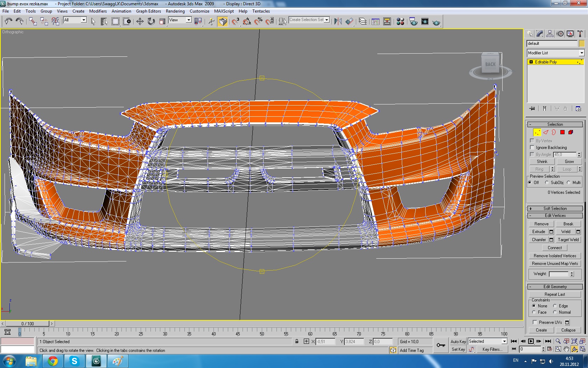
Task: Open the Create Selection Set dropdown
Action: tap(327, 20)
